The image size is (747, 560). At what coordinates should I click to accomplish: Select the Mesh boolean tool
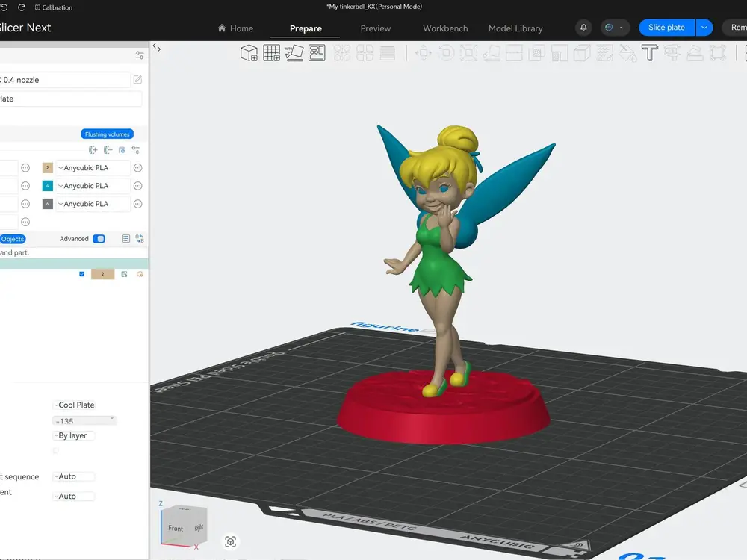click(536, 53)
